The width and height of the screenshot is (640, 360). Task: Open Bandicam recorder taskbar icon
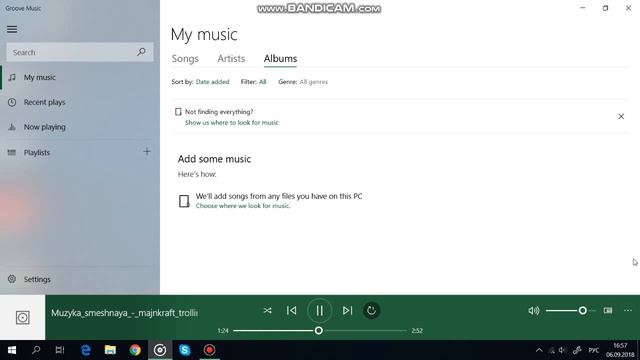(x=209, y=350)
